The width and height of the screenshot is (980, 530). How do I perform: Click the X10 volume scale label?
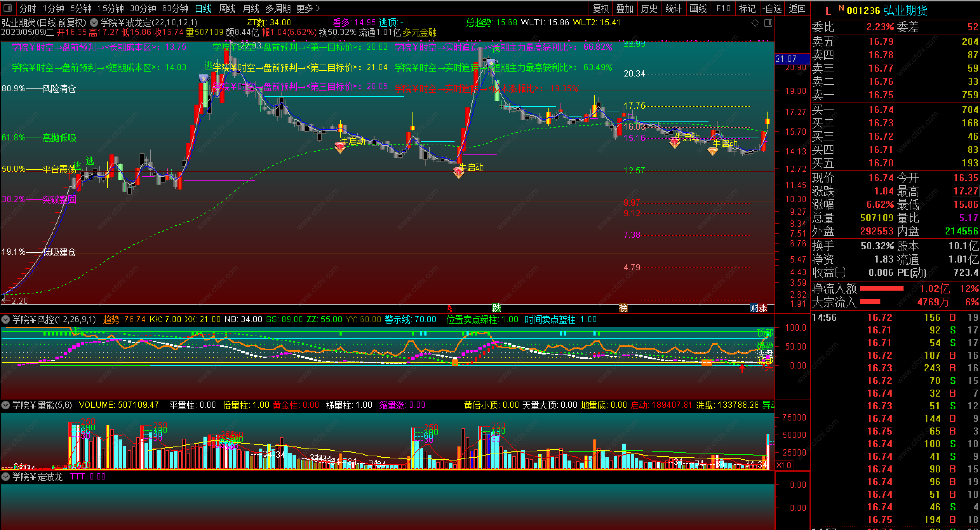tap(784, 465)
